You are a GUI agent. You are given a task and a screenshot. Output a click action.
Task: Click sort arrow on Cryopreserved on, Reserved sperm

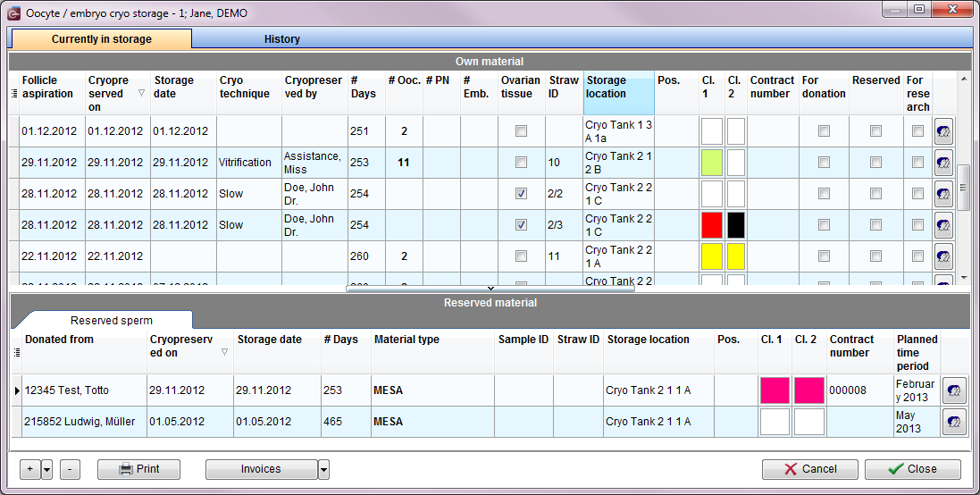coord(224,353)
